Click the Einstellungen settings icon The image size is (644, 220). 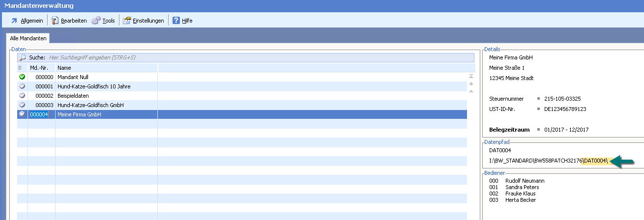tap(127, 21)
